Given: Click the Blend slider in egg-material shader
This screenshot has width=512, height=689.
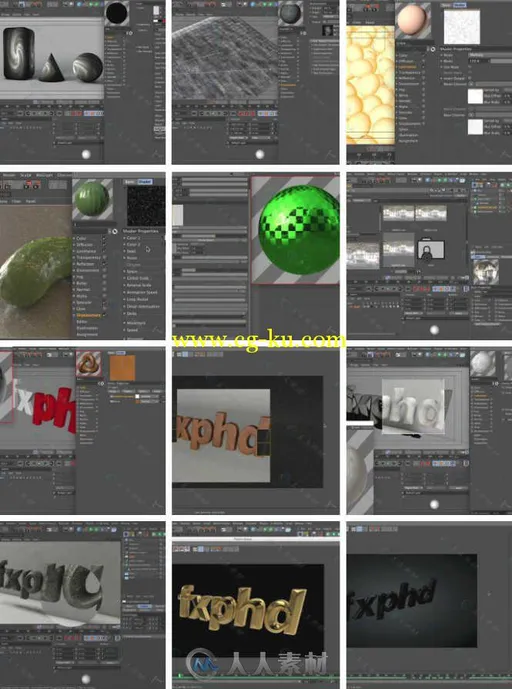Looking at the screenshot, I should click(x=501, y=61).
